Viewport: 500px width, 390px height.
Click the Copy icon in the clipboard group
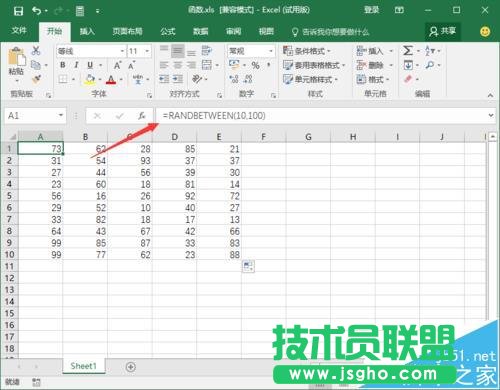coord(36,65)
